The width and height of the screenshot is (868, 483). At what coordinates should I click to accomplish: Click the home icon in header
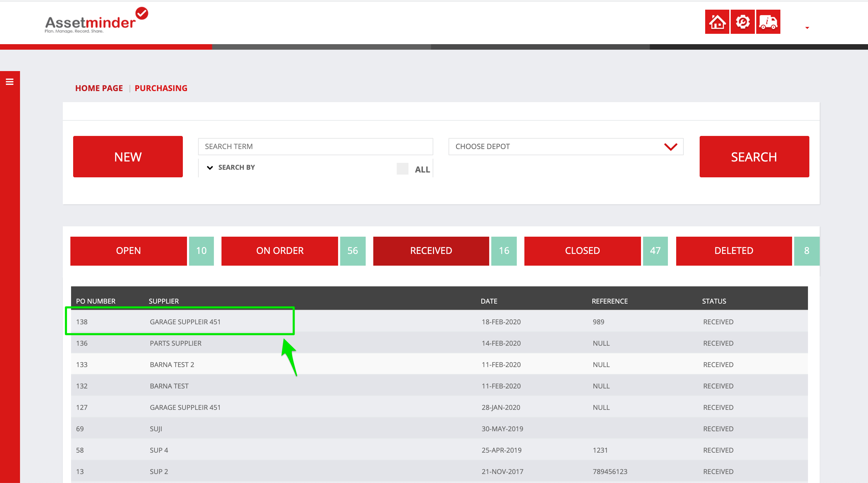tap(717, 22)
